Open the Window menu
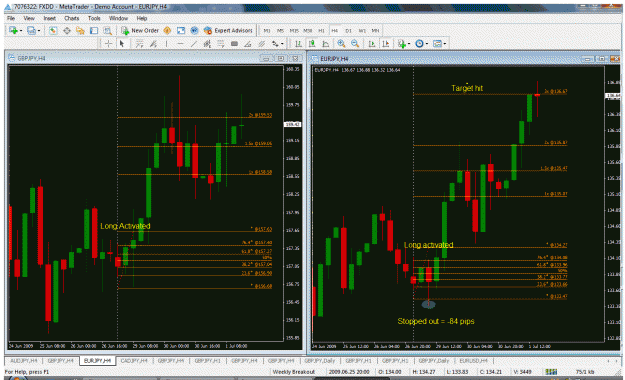 118,18
